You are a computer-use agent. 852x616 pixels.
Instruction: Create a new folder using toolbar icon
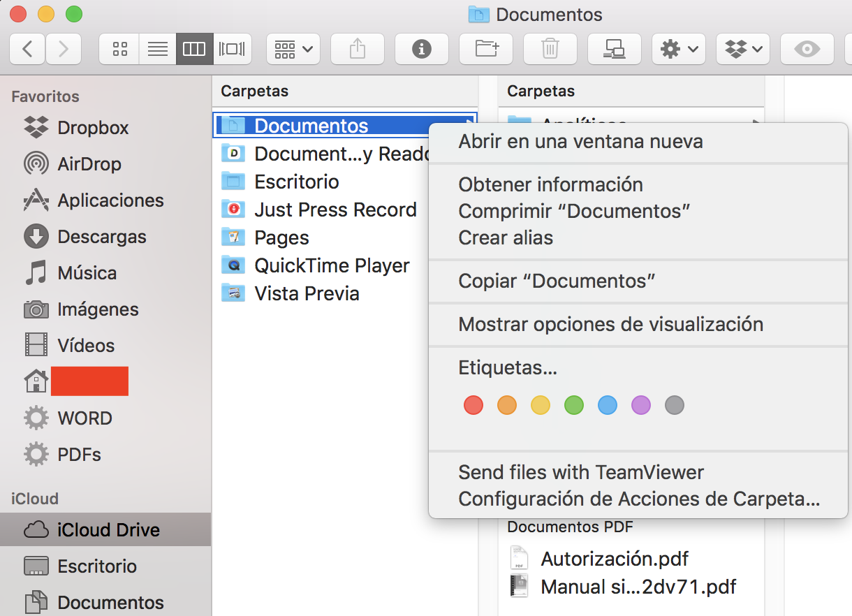(x=486, y=48)
